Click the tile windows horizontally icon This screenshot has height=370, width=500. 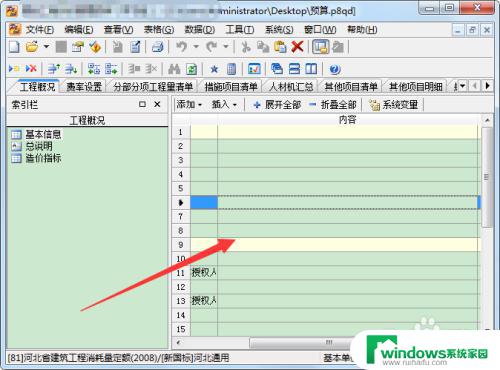pyautogui.click(x=294, y=69)
